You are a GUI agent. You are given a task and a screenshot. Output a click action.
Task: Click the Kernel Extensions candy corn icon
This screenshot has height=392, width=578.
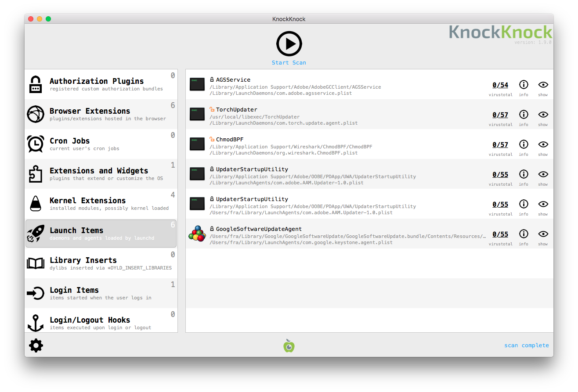(35, 204)
